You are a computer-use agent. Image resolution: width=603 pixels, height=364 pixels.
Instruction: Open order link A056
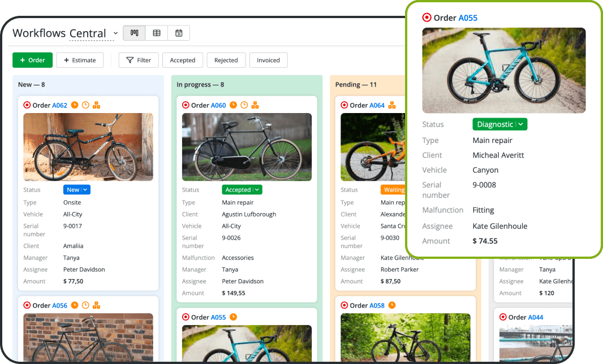point(59,306)
